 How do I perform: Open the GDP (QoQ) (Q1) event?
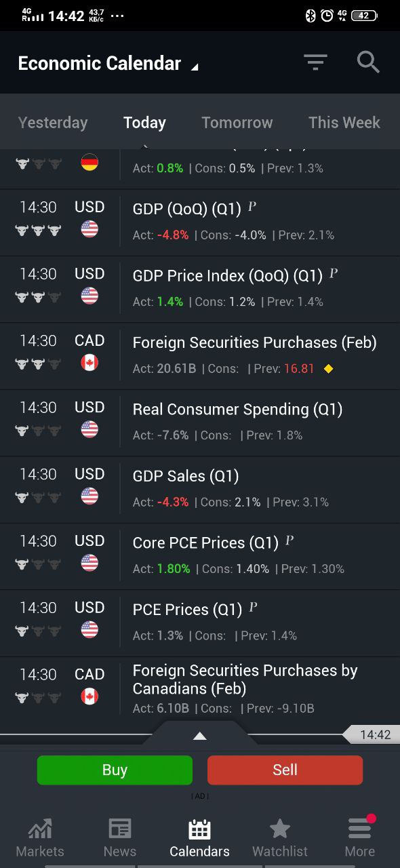pyautogui.click(x=200, y=222)
